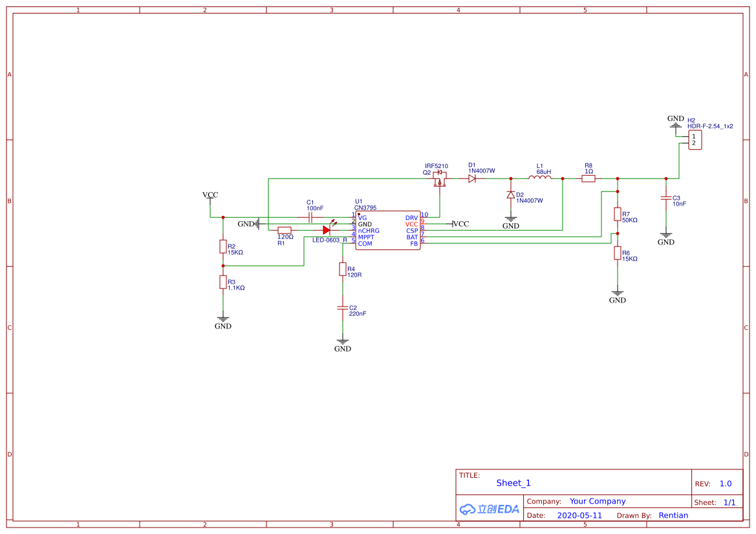The image size is (756, 534).
Task: Click the GND symbol below R6
Action: point(617,296)
